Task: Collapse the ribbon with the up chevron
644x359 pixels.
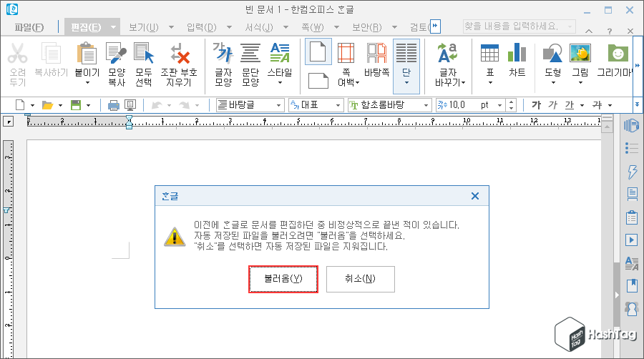Action: [589, 31]
